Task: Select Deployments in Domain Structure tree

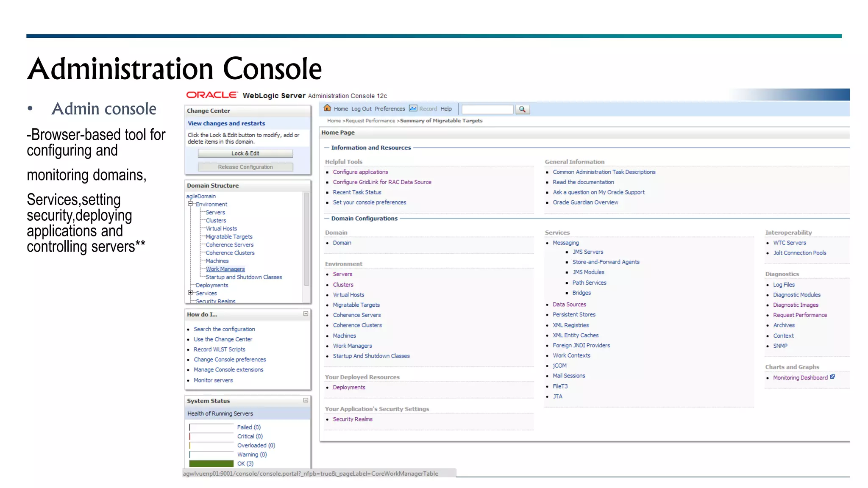Action: 212,285
